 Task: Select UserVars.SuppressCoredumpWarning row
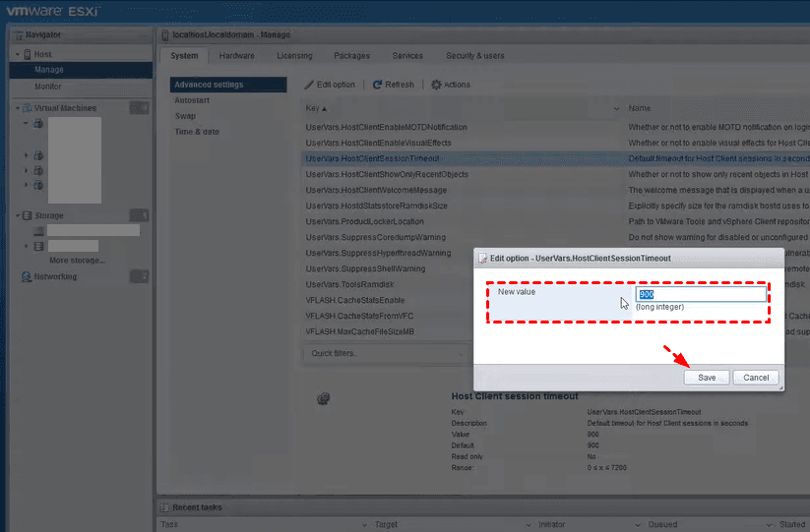pyautogui.click(x=555, y=237)
